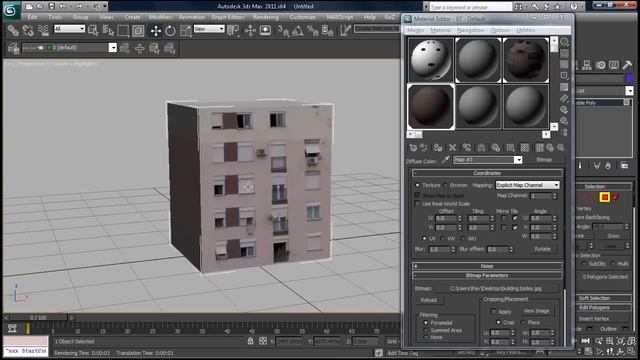The image size is (640, 360).
Task: Click the timeline frame slider 0 / 100
Action: tap(38, 317)
